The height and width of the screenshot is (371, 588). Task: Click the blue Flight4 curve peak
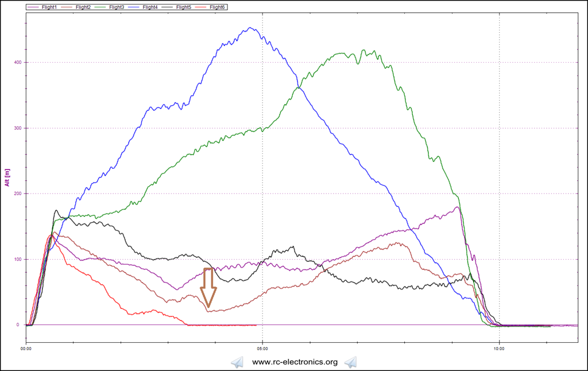coord(250,28)
